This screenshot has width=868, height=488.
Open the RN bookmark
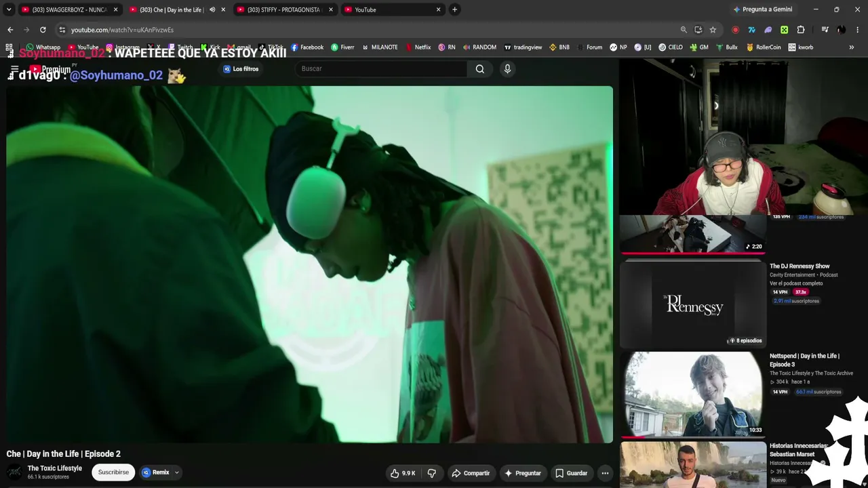447,47
